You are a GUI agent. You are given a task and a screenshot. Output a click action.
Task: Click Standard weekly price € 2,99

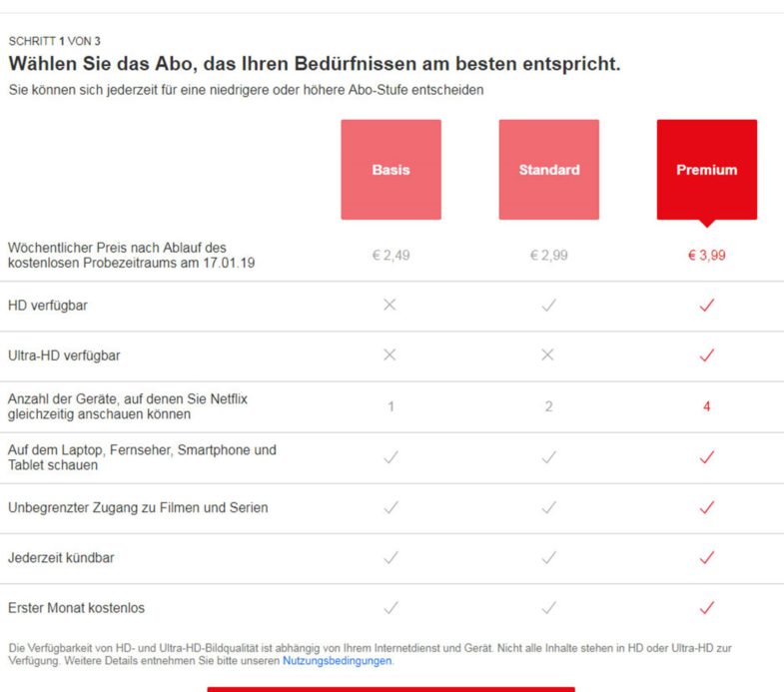click(x=549, y=256)
